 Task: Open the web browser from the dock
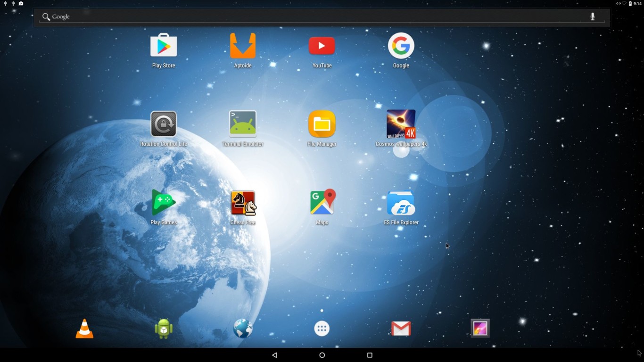[x=242, y=328]
